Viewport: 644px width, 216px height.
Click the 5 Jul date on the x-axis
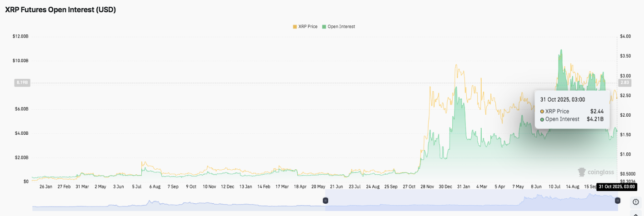click(136, 187)
